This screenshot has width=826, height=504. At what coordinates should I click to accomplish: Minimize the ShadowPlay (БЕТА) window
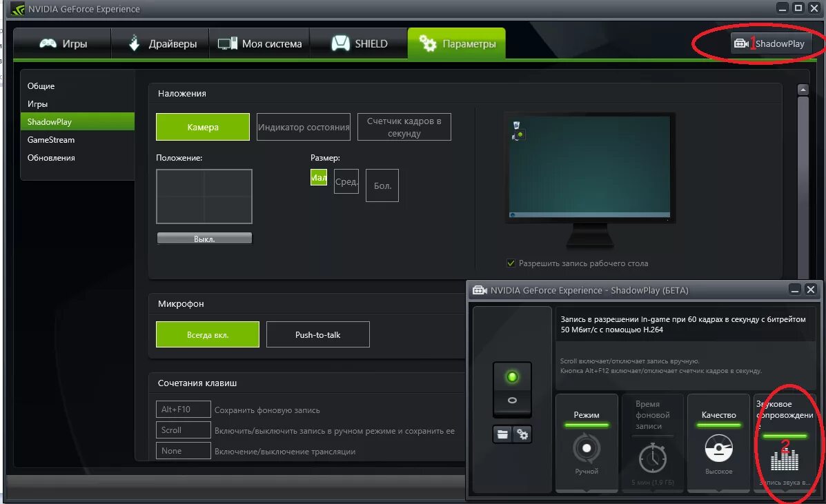[795, 290]
